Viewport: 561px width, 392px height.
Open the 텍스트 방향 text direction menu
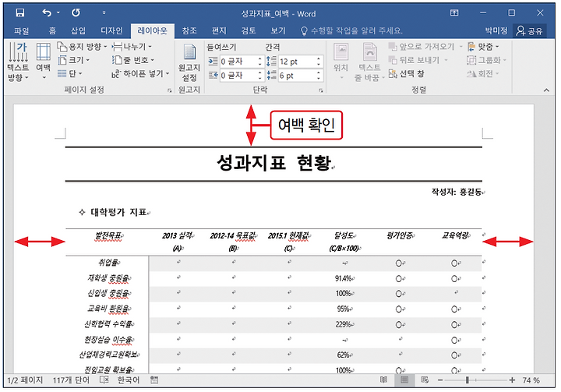(18, 62)
